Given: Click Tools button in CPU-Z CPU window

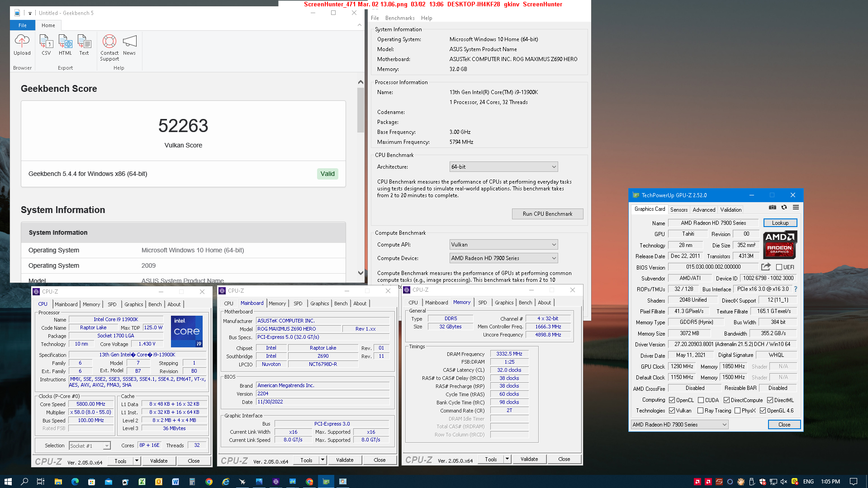Looking at the screenshot, I should [x=121, y=461].
